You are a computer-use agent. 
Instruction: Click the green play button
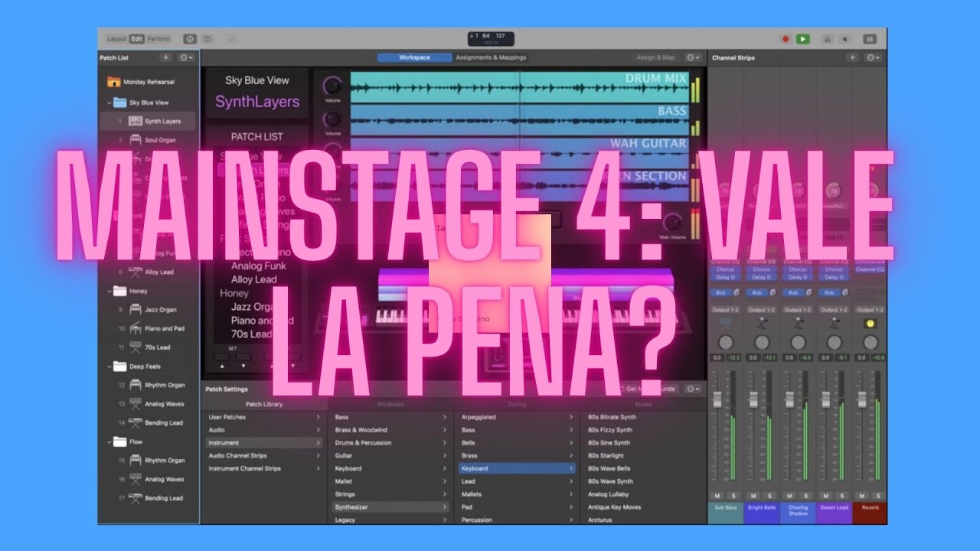tap(802, 39)
